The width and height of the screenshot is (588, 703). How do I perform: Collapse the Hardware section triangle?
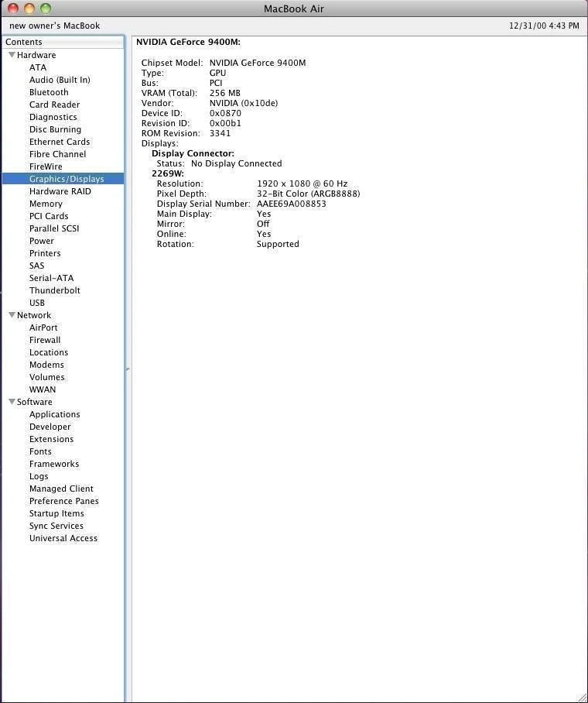(12, 55)
